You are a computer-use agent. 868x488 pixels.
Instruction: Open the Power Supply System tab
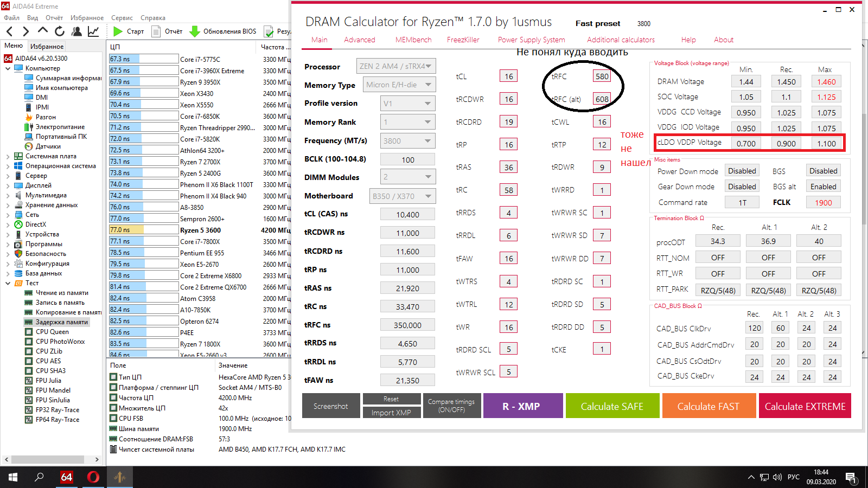pyautogui.click(x=532, y=40)
